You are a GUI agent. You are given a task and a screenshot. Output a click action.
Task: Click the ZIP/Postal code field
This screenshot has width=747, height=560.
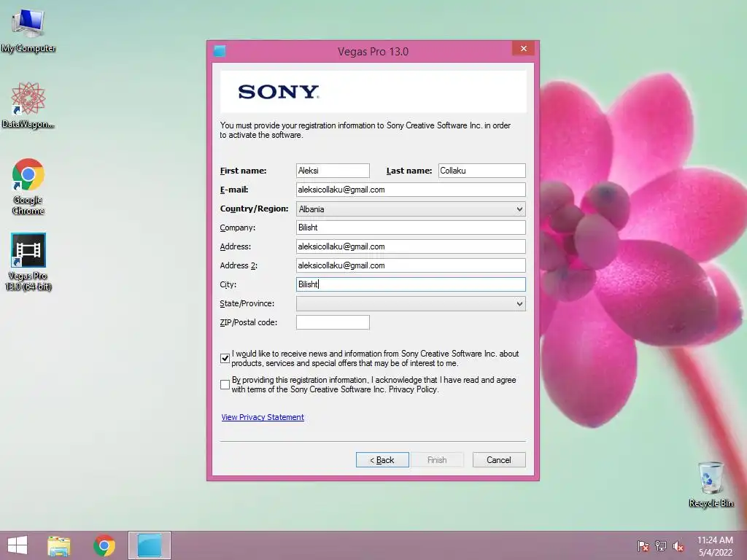click(333, 322)
